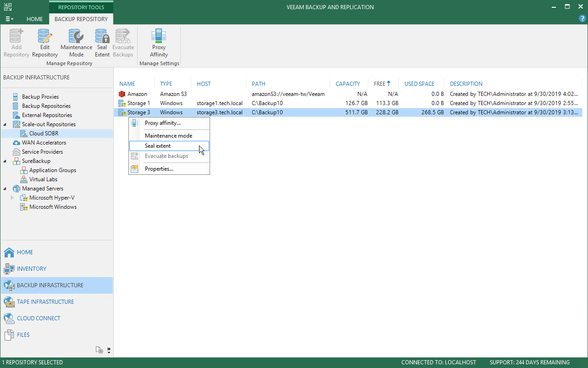
Task: Click the Home navigation icon
Action: [9, 252]
